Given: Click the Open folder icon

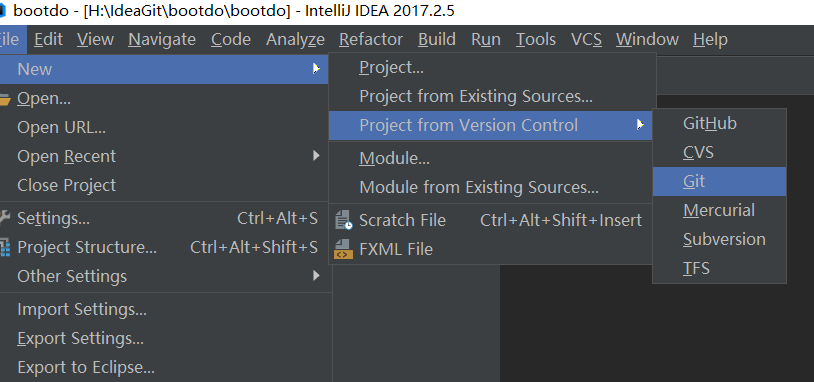Looking at the screenshot, I should coord(5,99).
